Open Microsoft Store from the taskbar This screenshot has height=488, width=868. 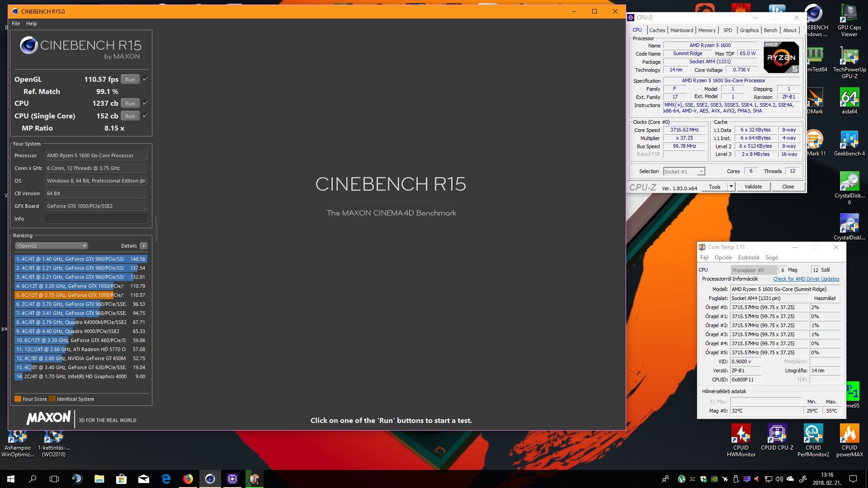(x=121, y=479)
